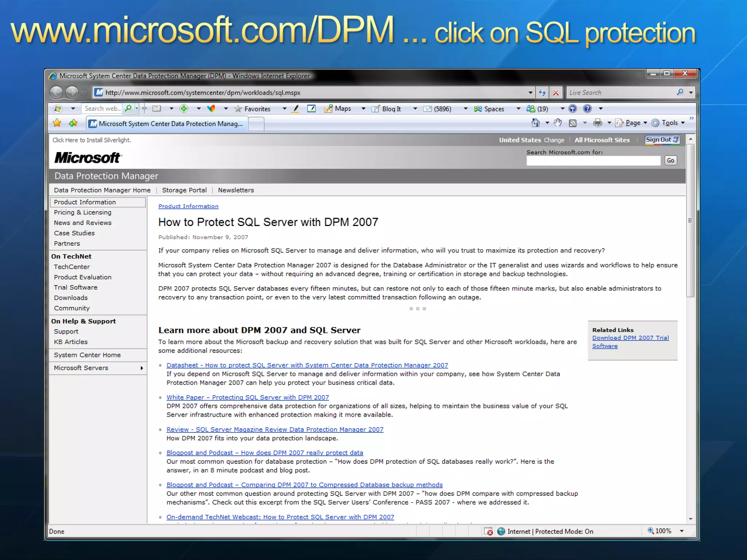Open Pricing & Licensing in sidebar
This screenshot has width=747, height=560.
pos(82,212)
